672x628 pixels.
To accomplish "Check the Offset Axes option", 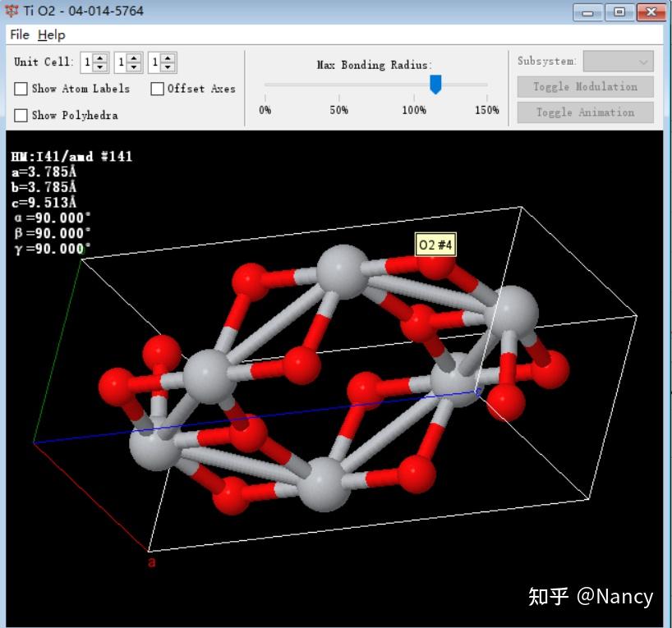I will (156, 89).
